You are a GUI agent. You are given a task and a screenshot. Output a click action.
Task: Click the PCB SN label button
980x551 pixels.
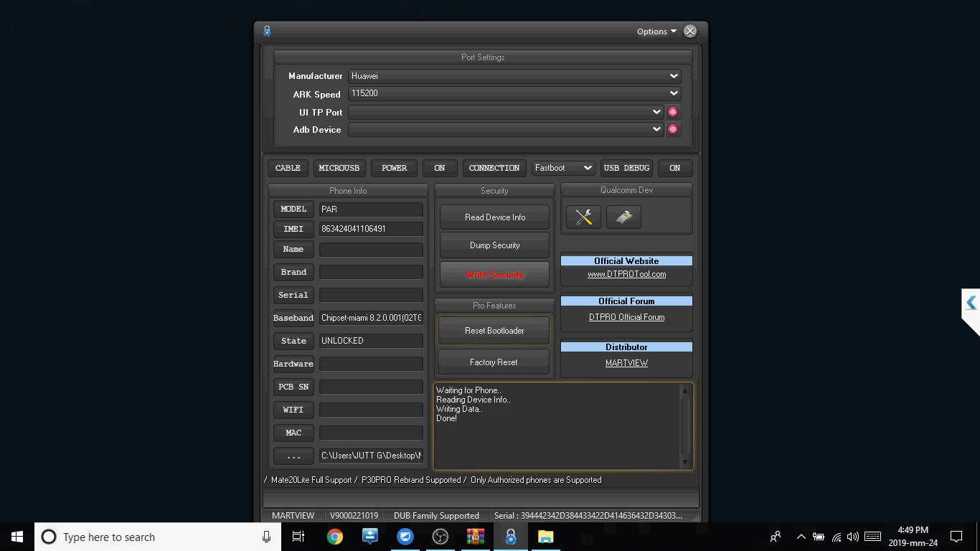point(293,387)
